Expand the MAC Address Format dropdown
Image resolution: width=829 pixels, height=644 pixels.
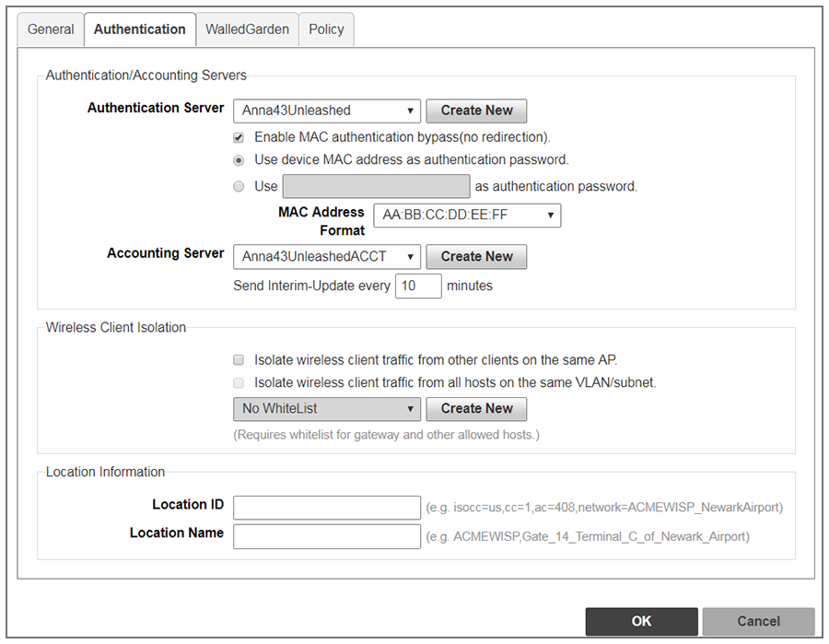click(467, 216)
